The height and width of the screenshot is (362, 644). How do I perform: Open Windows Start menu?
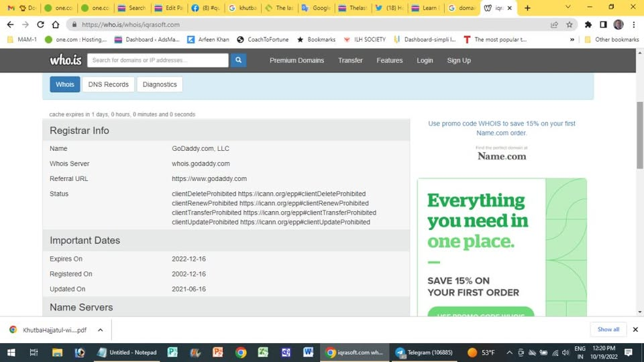(x=11, y=353)
